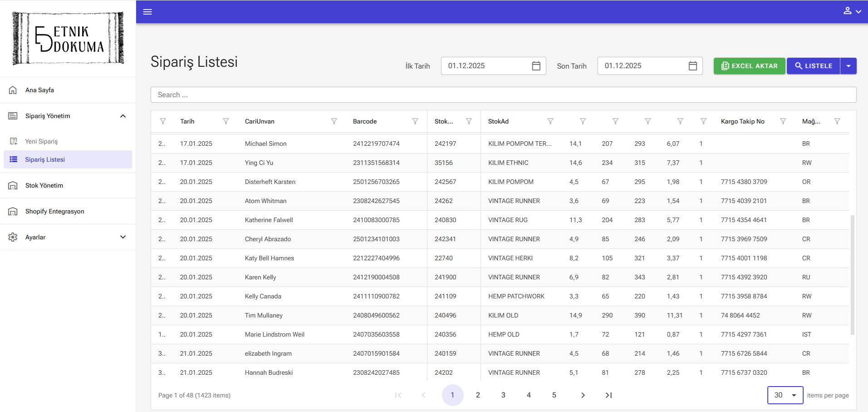Click the Kargo Takip No filter icon
The width and height of the screenshot is (868, 412).
783,121
